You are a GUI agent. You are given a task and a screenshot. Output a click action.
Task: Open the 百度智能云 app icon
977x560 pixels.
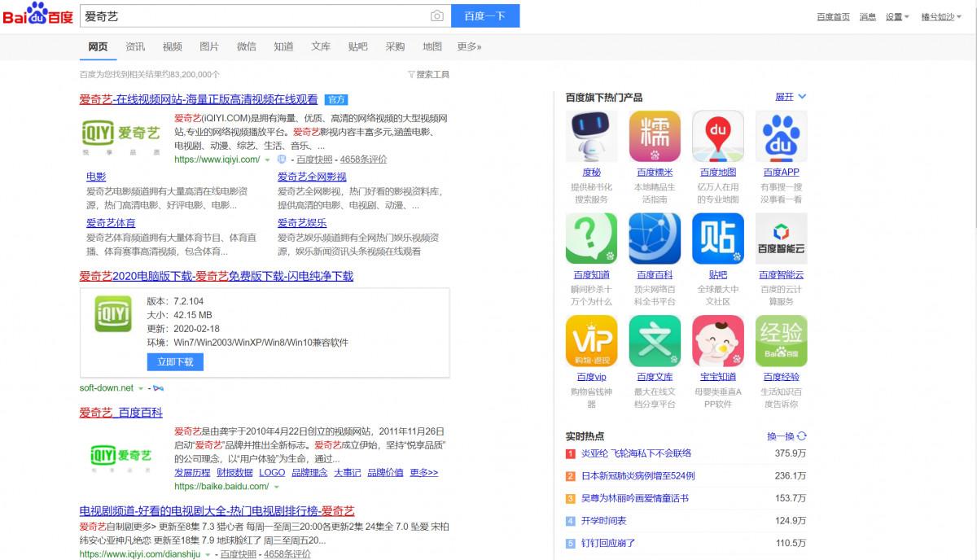click(x=782, y=238)
